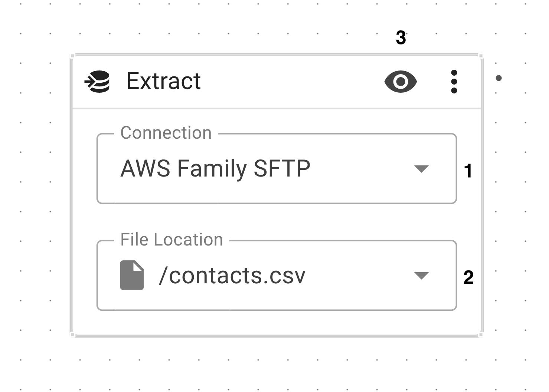
Task: Click the node's bottom-left corner handle
Action: click(x=73, y=335)
